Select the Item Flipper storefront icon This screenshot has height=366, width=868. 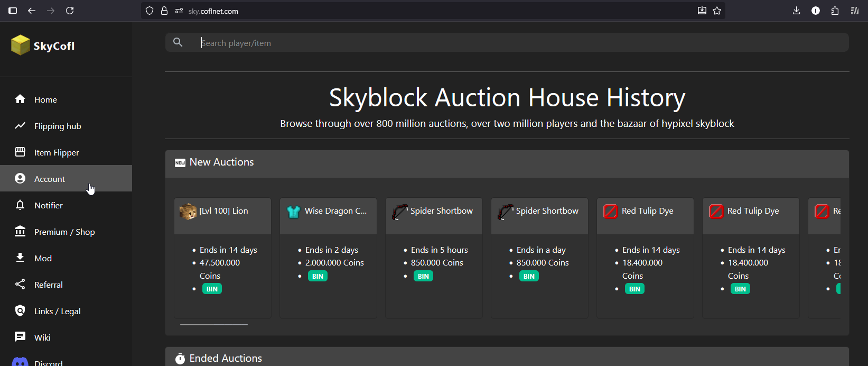(20, 152)
